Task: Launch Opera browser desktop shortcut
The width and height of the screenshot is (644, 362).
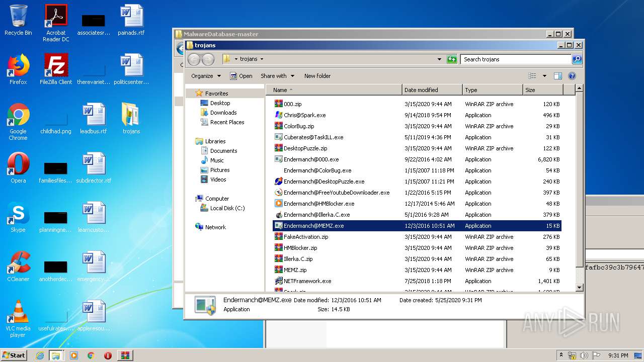Action: (x=18, y=168)
